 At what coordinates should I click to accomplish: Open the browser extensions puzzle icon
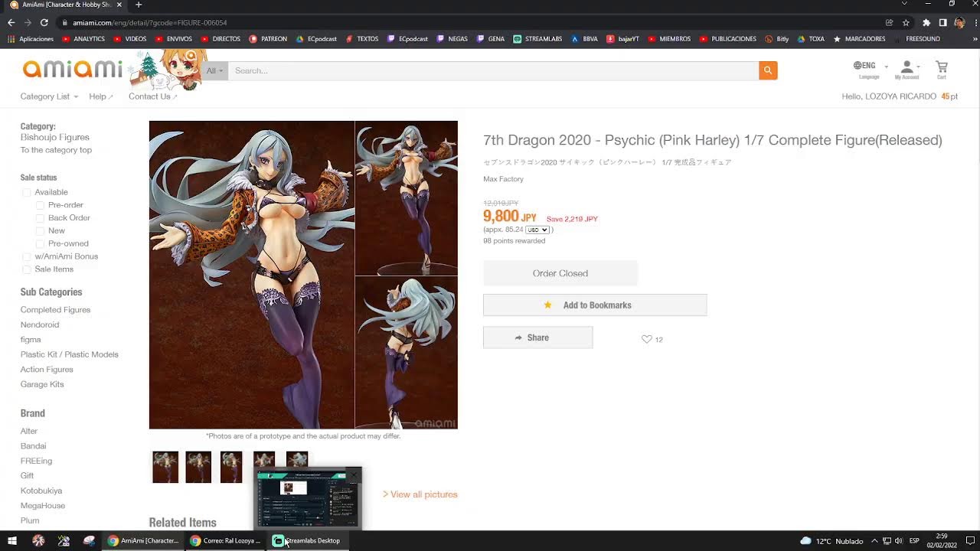pos(926,22)
